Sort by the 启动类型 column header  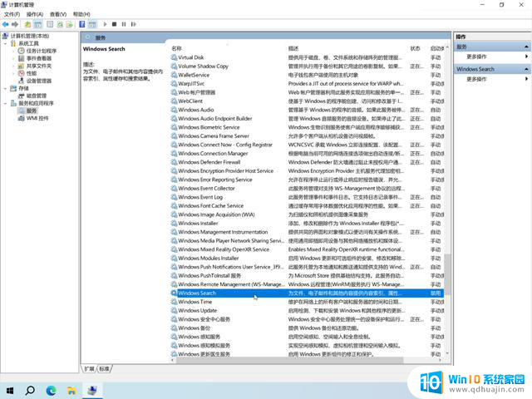coord(437,48)
